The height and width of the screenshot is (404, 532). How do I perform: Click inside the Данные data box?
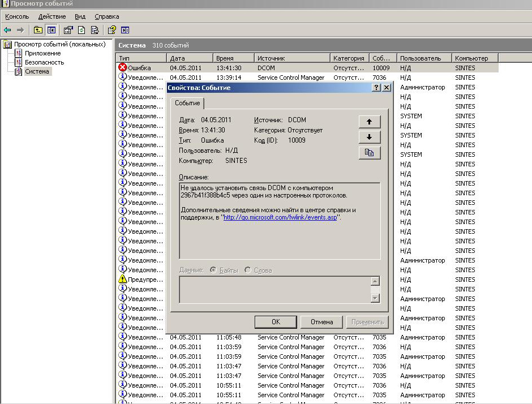click(x=275, y=289)
